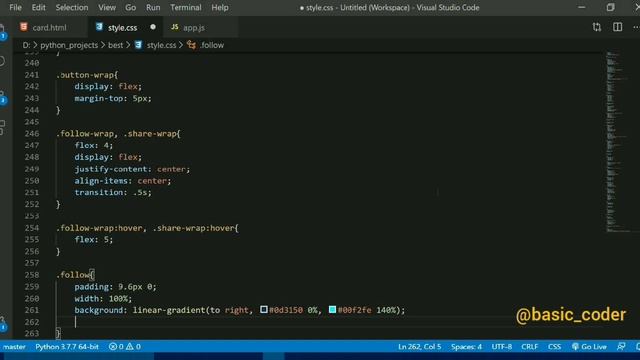The image size is (640, 360).
Task: Switch to the card.html tab
Action: click(51, 27)
